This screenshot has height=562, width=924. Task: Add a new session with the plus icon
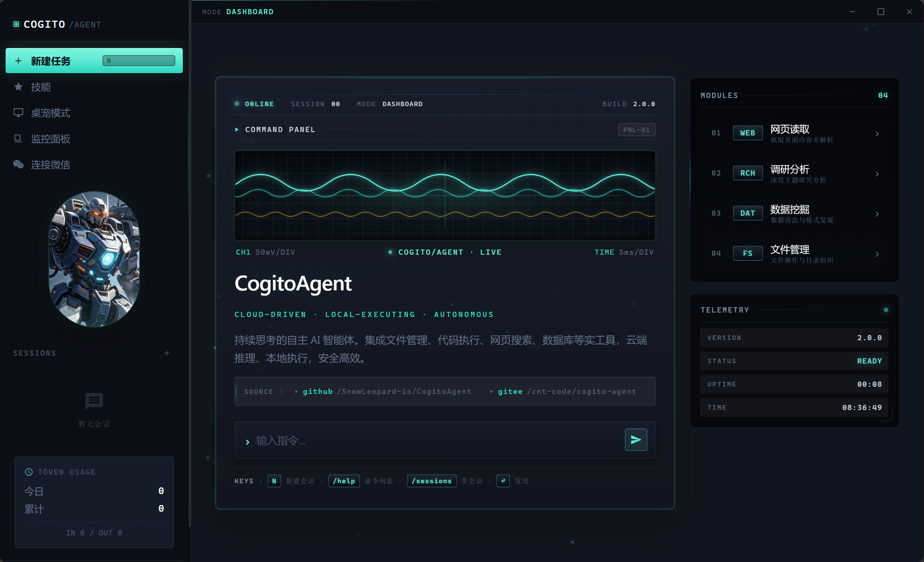(167, 353)
